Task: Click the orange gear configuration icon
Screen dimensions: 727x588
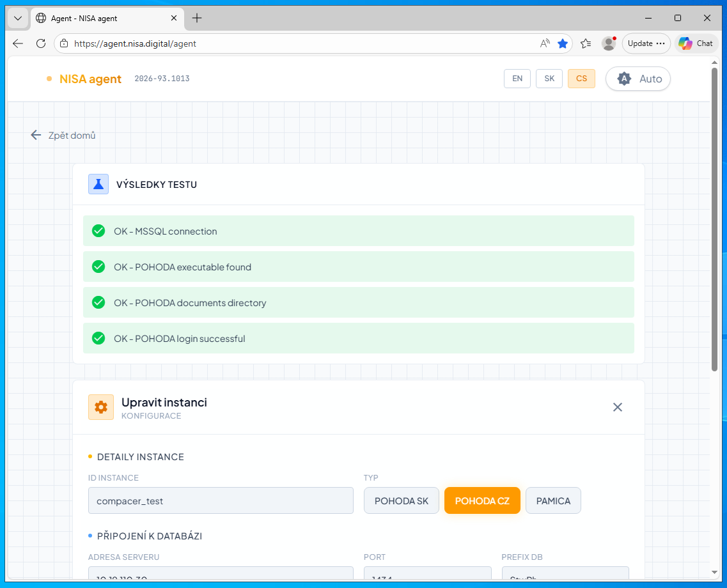Action: click(101, 407)
